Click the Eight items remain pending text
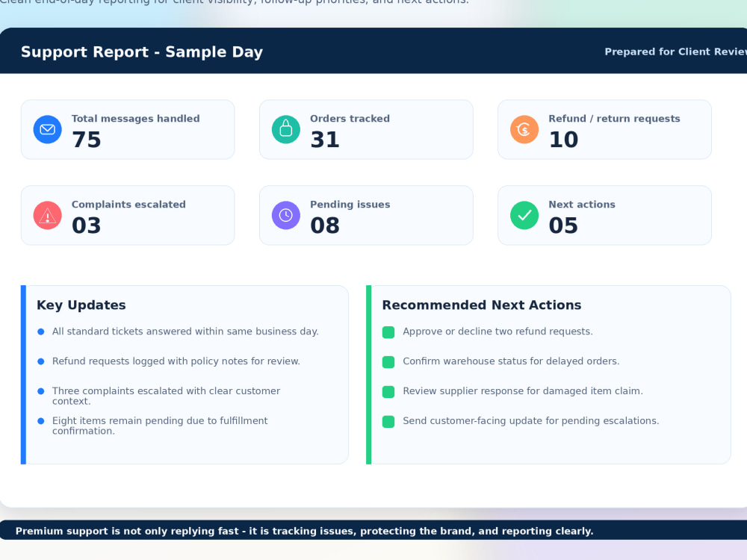Screen dimensions: 747x560 (x=160, y=426)
